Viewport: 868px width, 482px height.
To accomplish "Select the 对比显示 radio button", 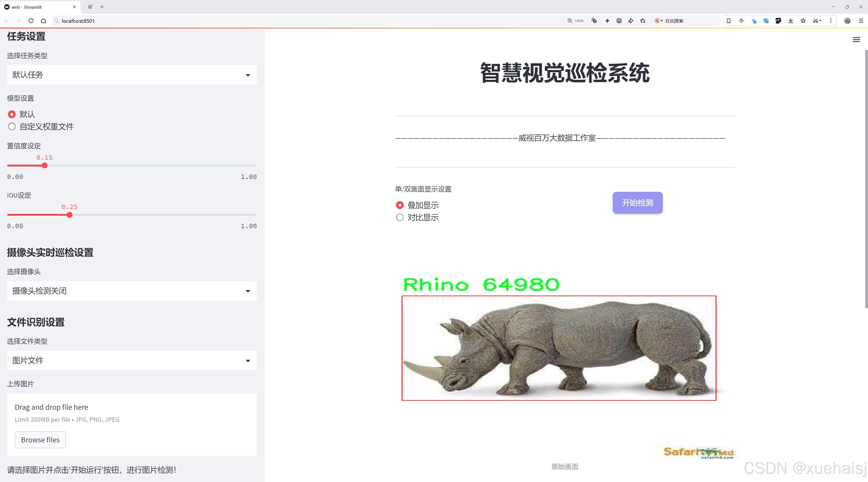I will [x=400, y=217].
